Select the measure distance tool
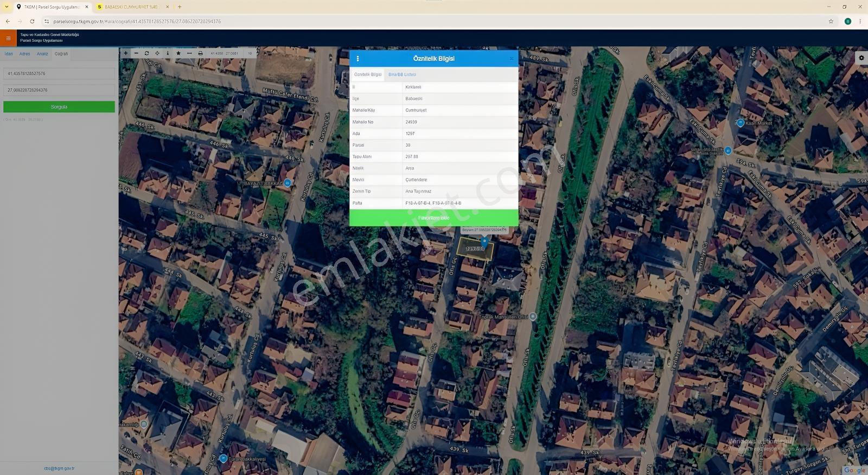Viewport: 868px width, 475px height. (x=189, y=53)
